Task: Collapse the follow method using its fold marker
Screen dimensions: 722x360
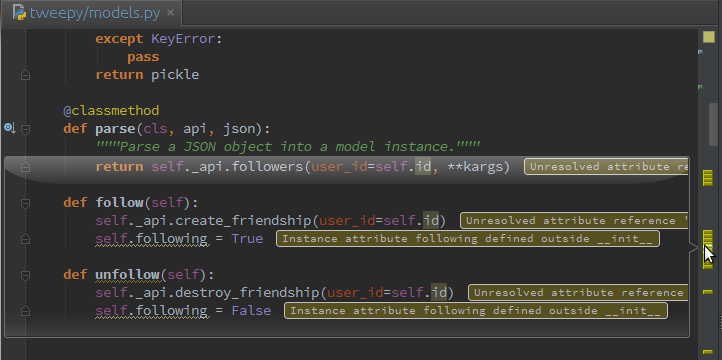Action: pos(26,203)
